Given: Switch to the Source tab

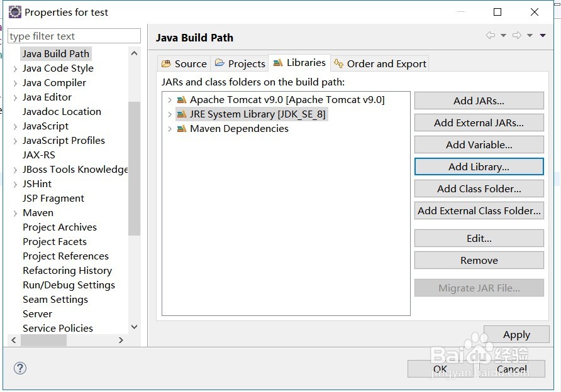Looking at the screenshot, I should (x=184, y=63).
